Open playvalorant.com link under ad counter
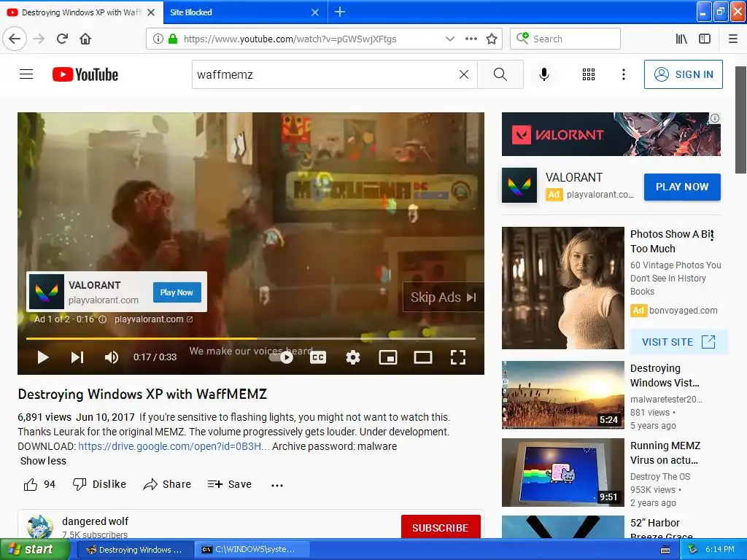The height and width of the screenshot is (560, 747). click(x=153, y=319)
